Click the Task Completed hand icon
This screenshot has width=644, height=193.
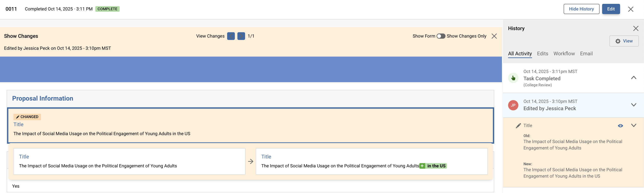[513, 78]
